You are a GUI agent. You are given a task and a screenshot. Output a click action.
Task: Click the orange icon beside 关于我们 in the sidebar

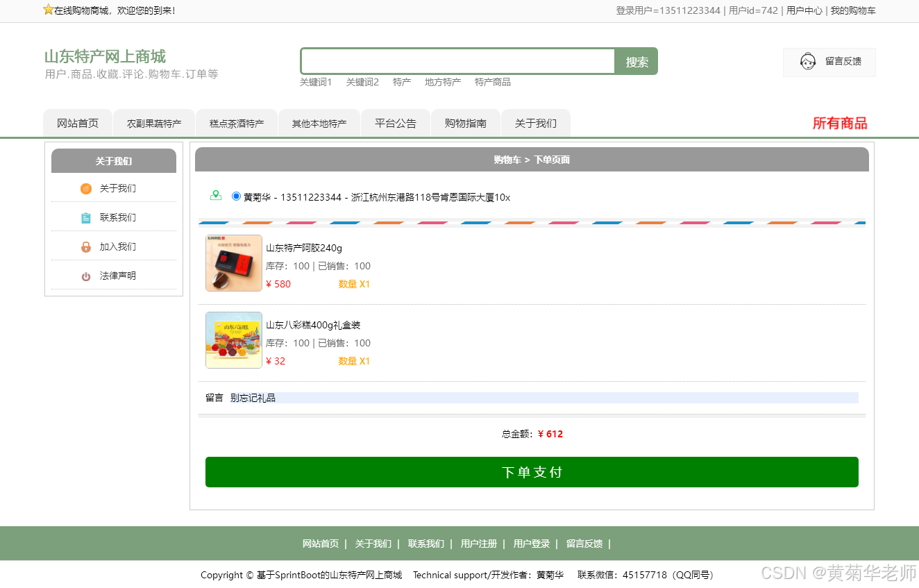click(x=86, y=189)
